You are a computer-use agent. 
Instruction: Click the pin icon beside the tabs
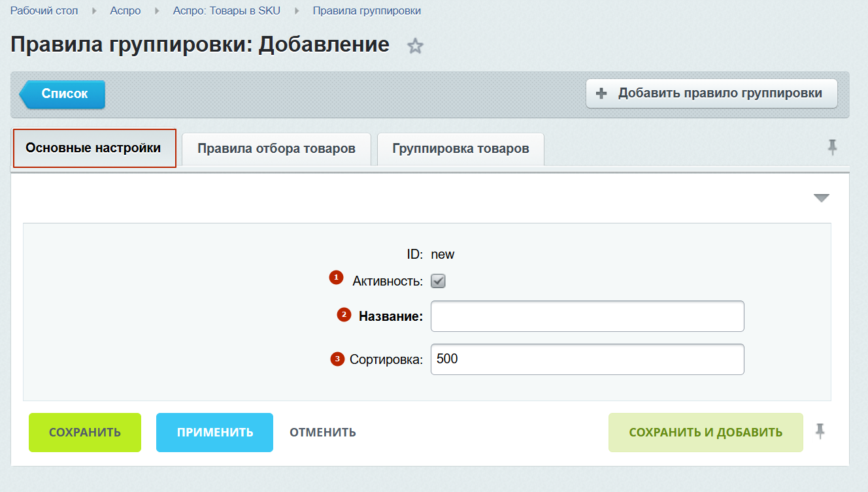832,147
